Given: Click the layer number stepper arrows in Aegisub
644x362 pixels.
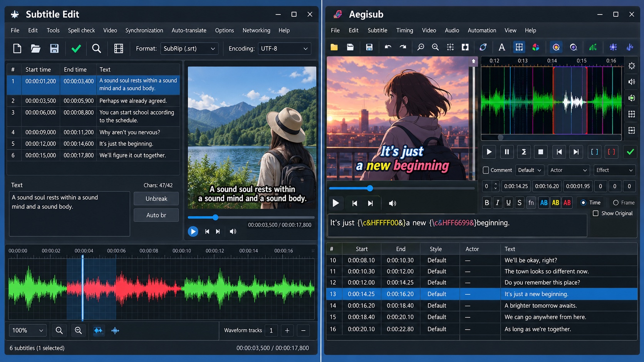Looking at the screenshot, I should pyautogui.click(x=495, y=186).
